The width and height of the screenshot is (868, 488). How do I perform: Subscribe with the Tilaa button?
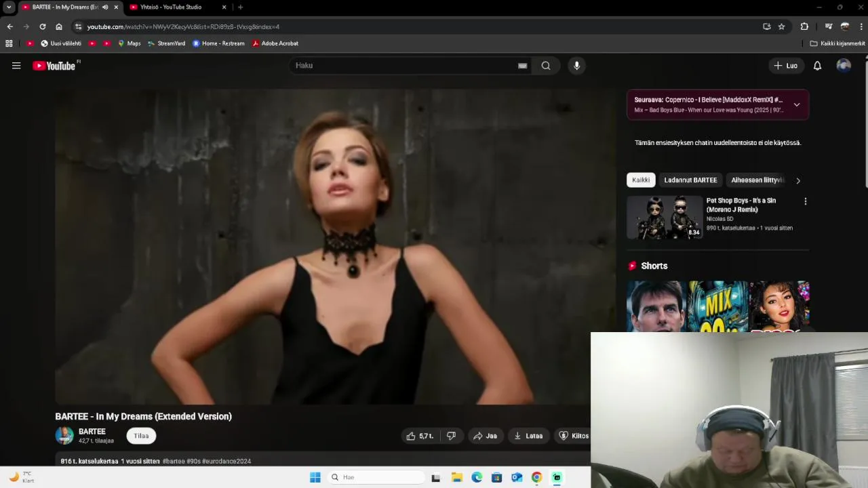[141, 436]
